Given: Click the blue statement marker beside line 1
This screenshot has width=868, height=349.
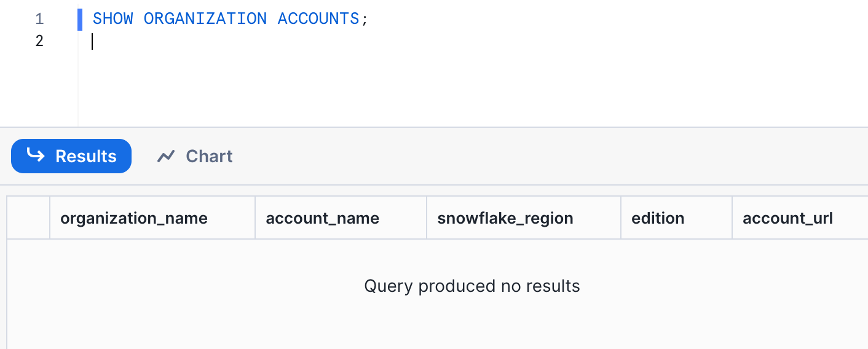Looking at the screenshot, I should pyautogui.click(x=80, y=19).
